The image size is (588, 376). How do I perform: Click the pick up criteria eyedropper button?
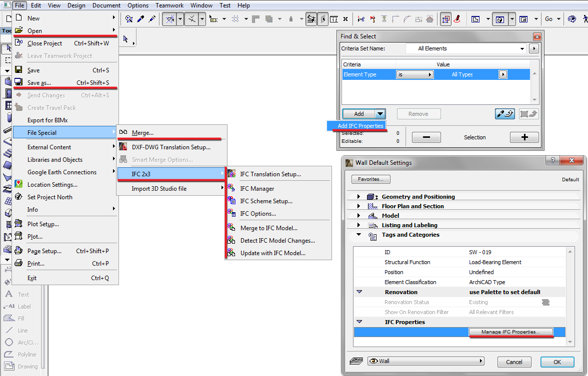tap(505, 114)
